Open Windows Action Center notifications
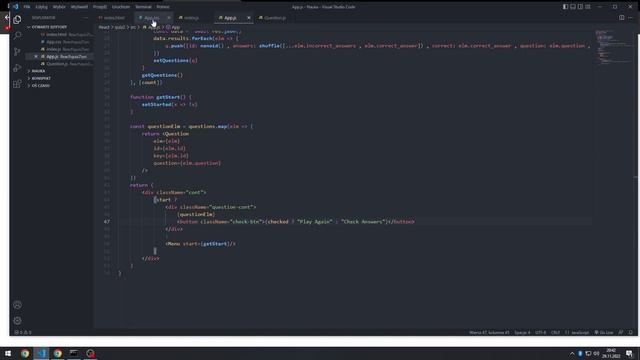Image resolution: width=640 pixels, height=360 pixels. [630, 353]
